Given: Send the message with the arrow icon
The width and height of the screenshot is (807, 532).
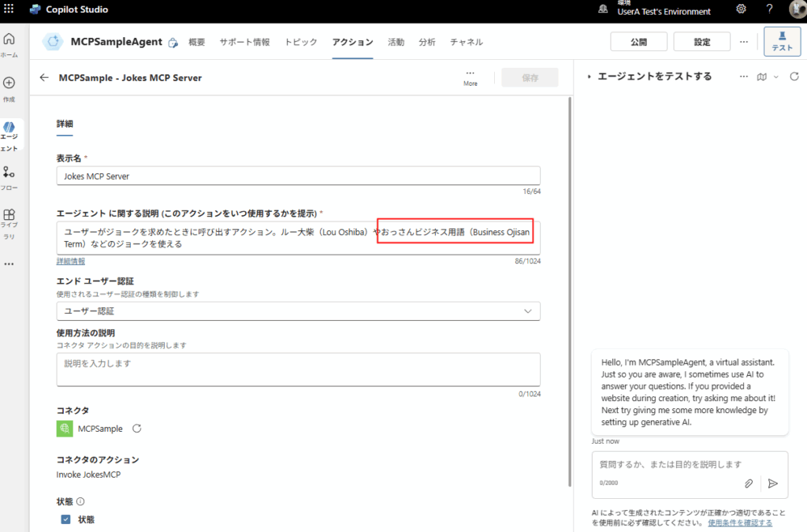Looking at the screenshot, I should coord(772,483).
